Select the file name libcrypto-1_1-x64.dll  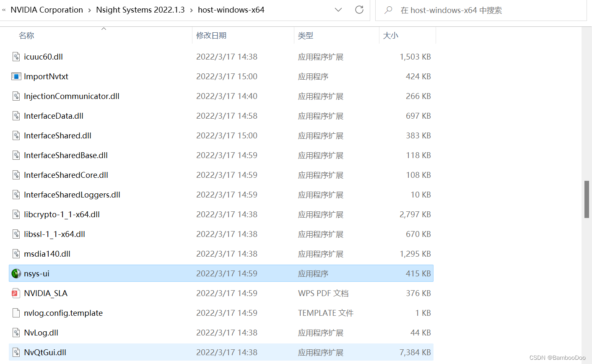[62, 214]
